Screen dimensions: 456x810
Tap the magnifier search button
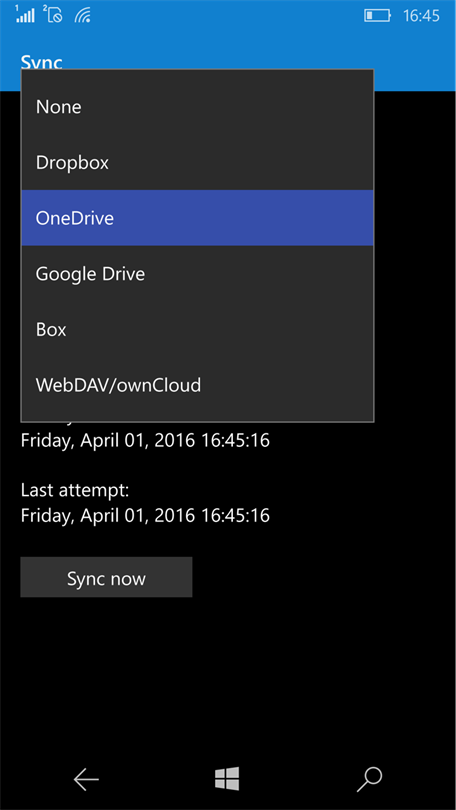[x=369, y=779]
